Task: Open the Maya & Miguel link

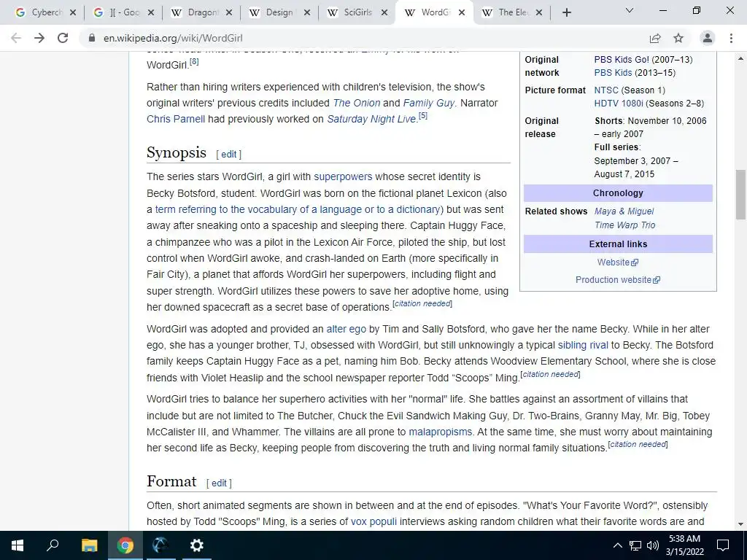Action: point(624,211)
